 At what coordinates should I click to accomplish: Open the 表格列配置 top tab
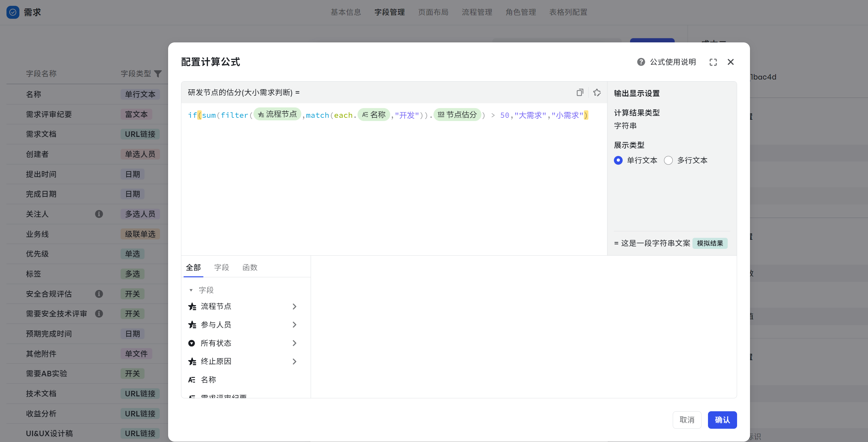pos(568,12)
